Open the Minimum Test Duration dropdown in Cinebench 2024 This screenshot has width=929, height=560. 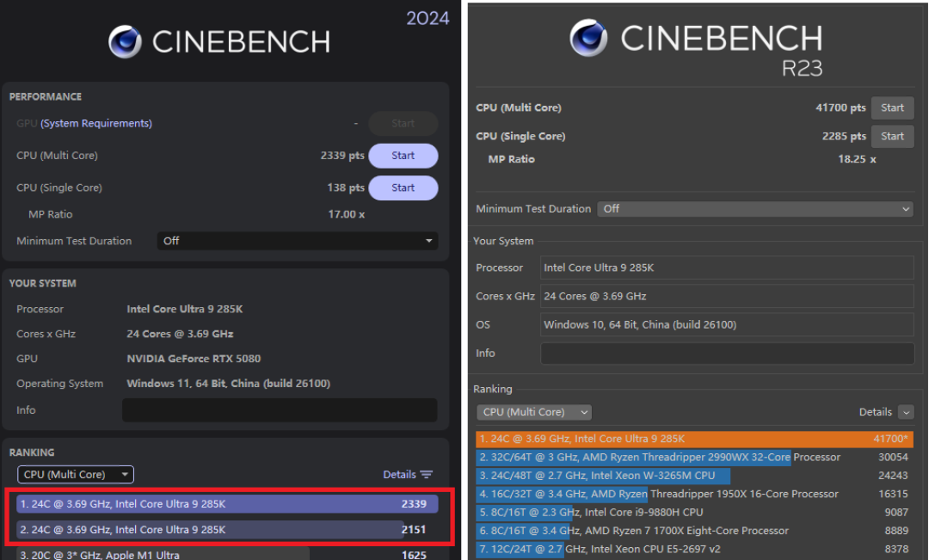(298, 241)
